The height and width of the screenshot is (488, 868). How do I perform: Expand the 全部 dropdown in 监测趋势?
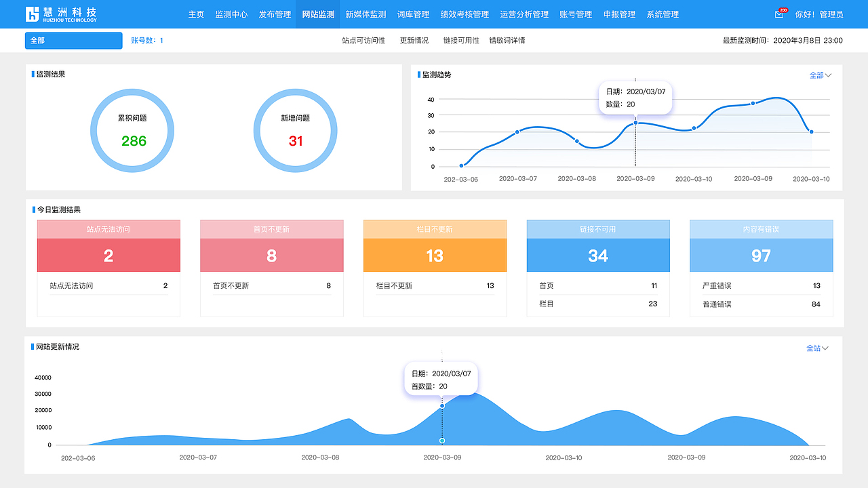click(x=821, y=75)
